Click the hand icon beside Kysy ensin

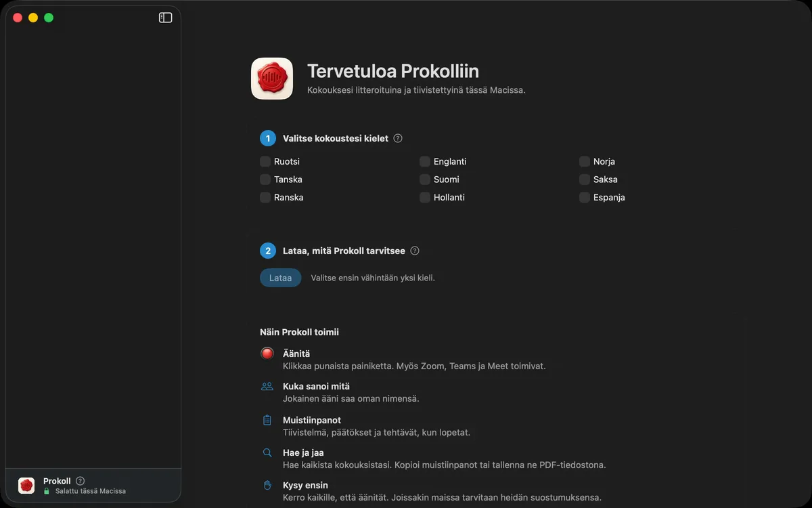pos(267,485)
